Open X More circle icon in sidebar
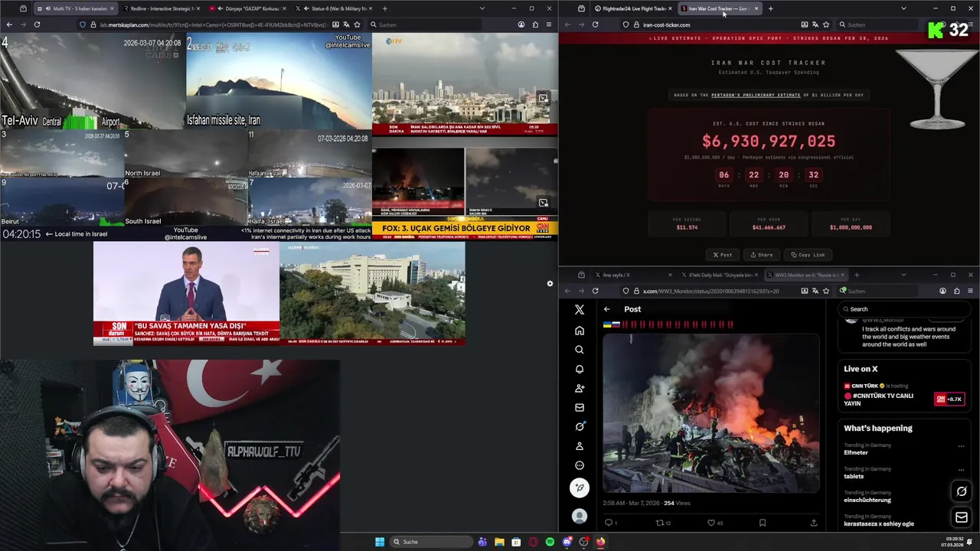This screenshot has height=551, width=980. (x=580, y=465)
